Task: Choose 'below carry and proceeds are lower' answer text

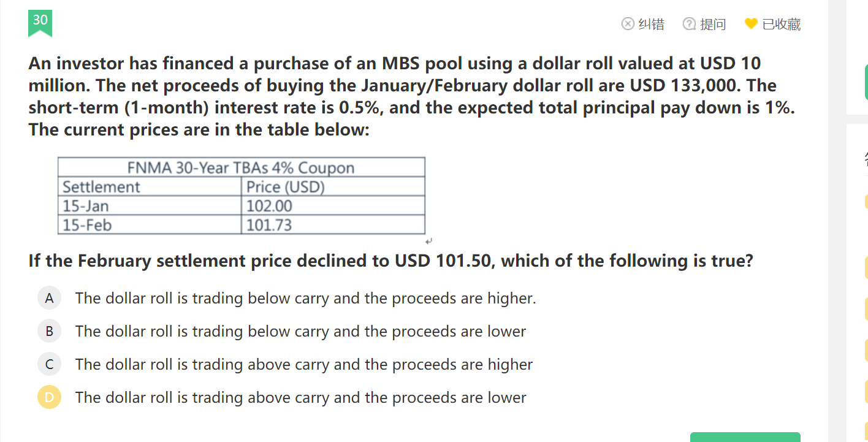Action: [x=300, y=332]
